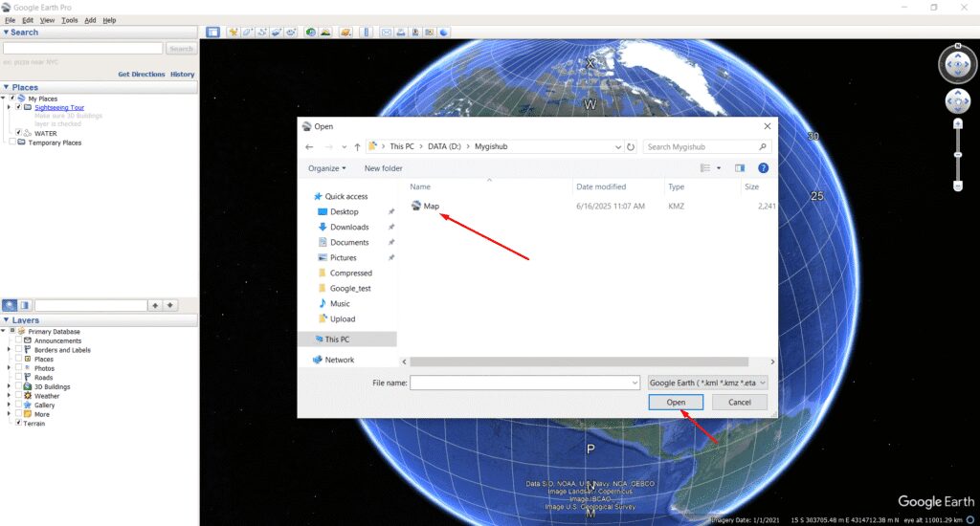Screen dimensions: 980x526
Task: Open the Tools menu
Action: (69, 20)
